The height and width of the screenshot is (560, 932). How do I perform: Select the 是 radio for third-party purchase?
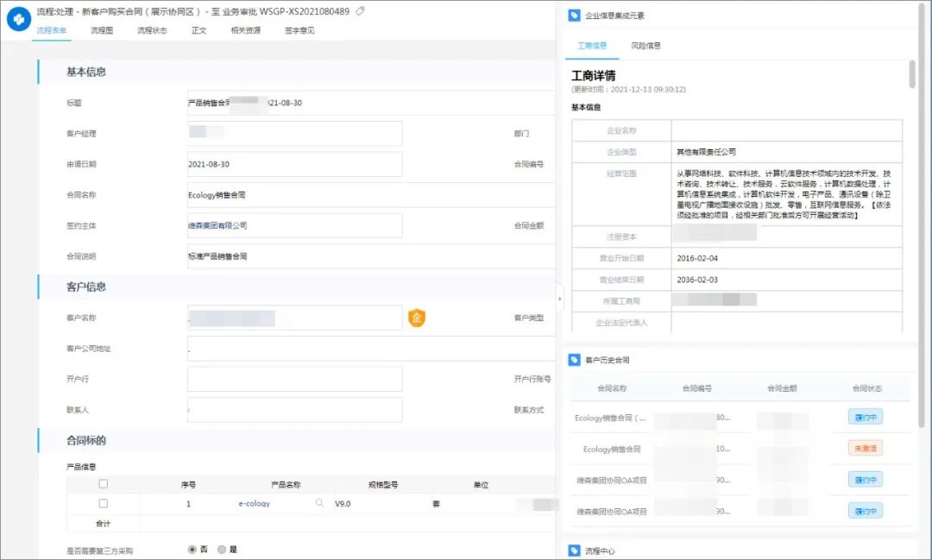point(222,550)
